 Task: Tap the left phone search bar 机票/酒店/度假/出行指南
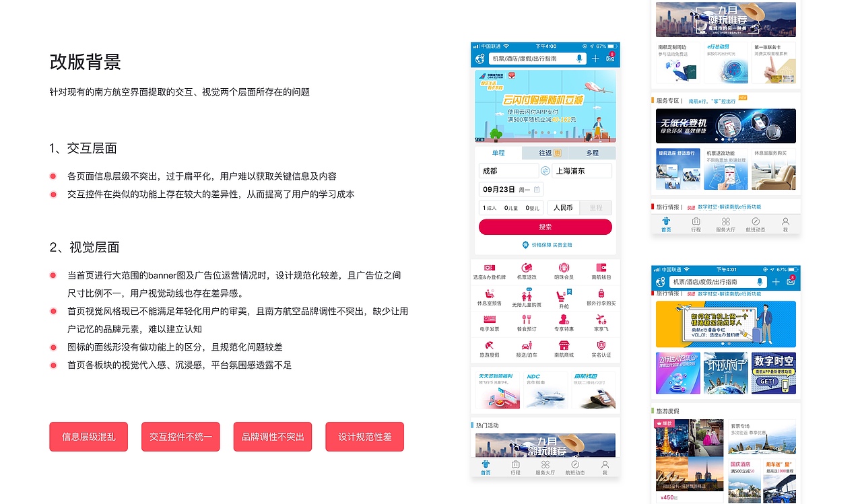pyautogui.click(x=537, y=59)
